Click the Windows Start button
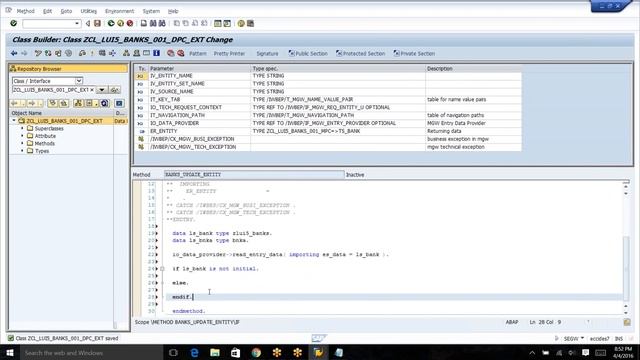This screenshot has height=360, width=640. 10,353
